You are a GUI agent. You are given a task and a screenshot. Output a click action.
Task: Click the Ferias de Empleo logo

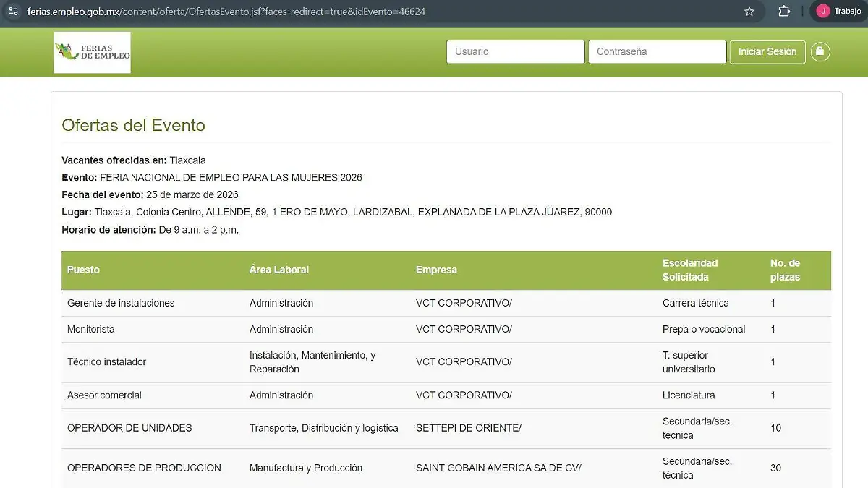pyautogui.click(x=92, y=52)
